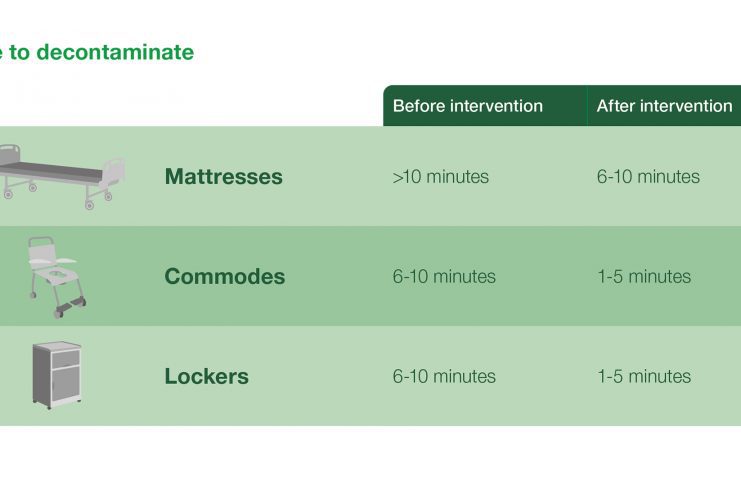Click the lower door of the locker
The width and height of the screenshot is (741, 486).
point(65,384)
